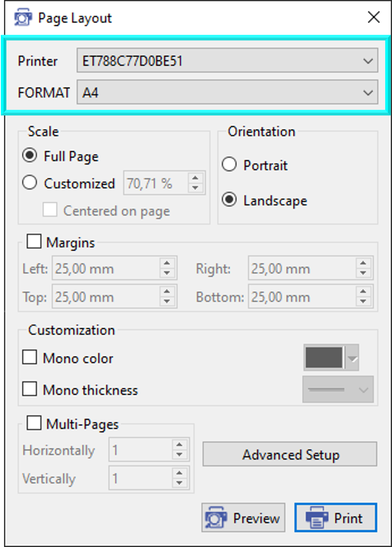Viewport: 392px width, 547px height.
Task: Select Landscape orientation
Action: [229, 200]
